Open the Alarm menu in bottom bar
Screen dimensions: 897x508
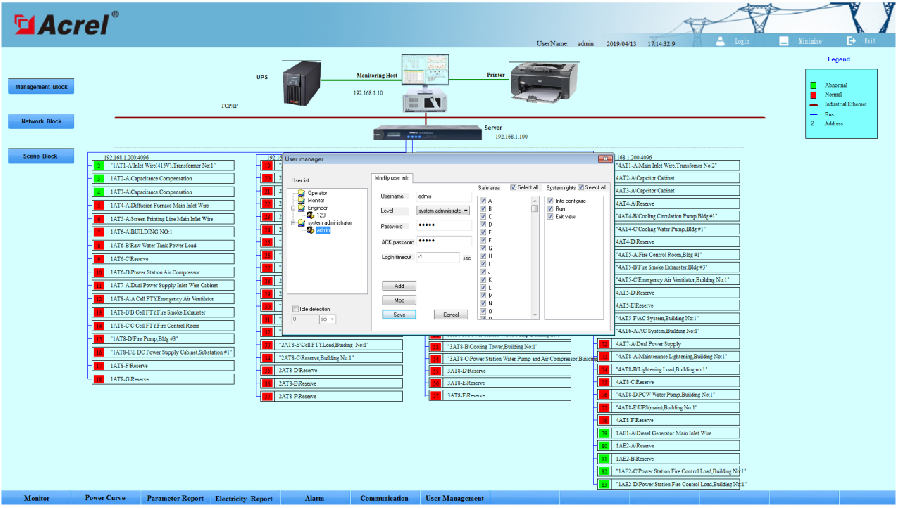[312, 498]
